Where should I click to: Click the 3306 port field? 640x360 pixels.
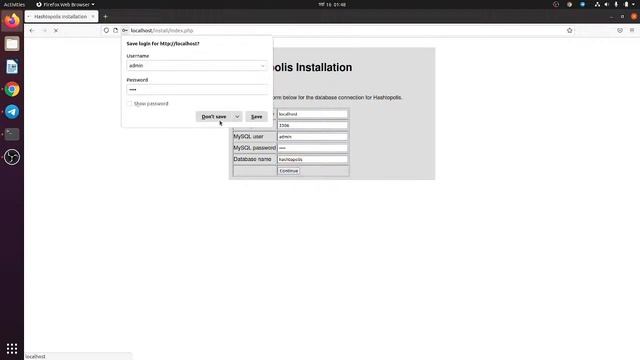pyautogui.click(x=313, y=125)
